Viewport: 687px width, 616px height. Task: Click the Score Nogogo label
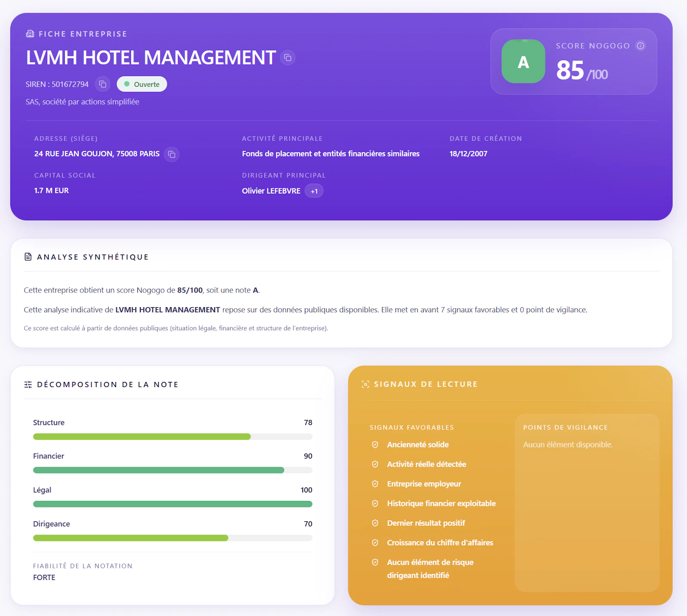click(593, 46)
